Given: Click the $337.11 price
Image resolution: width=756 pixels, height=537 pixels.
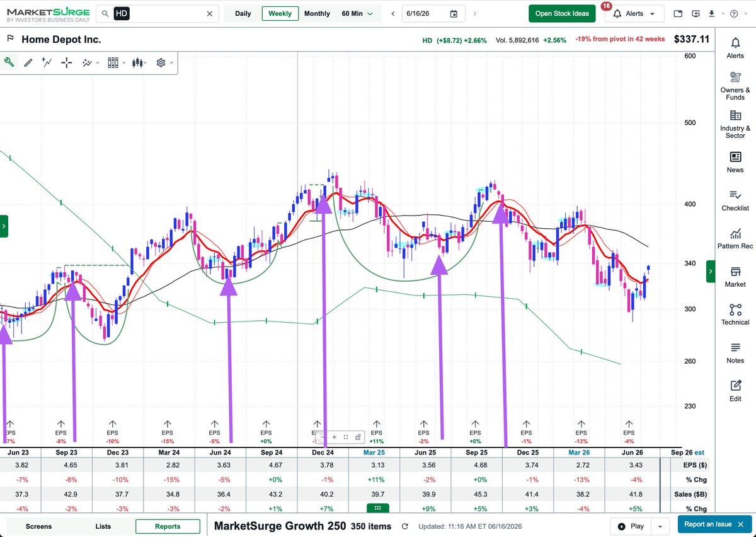Looking at the screenshot, I should 691,39.
